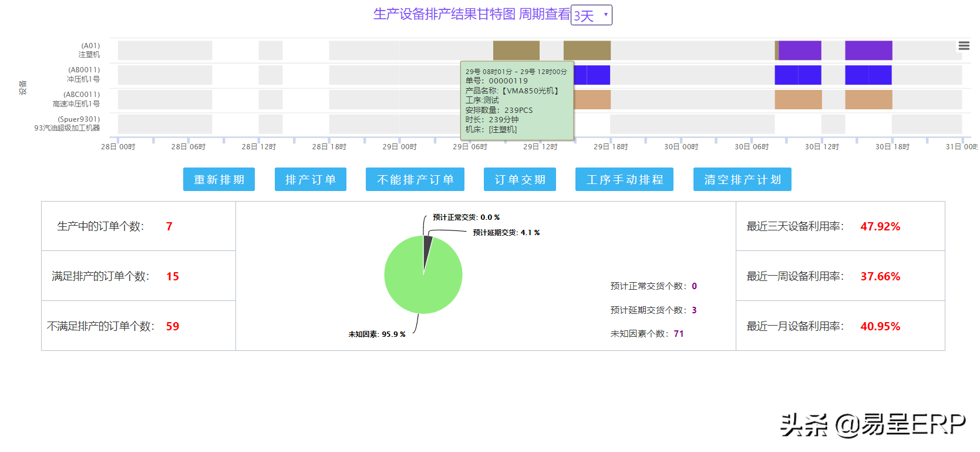Click the 生产中的订单个数 value 7

(x=169, y=226)
